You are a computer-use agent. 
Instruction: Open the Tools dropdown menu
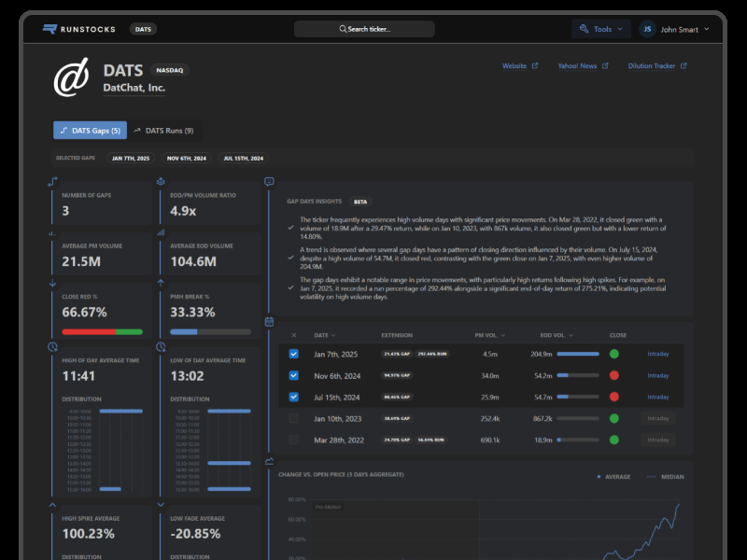click(601, 29)
